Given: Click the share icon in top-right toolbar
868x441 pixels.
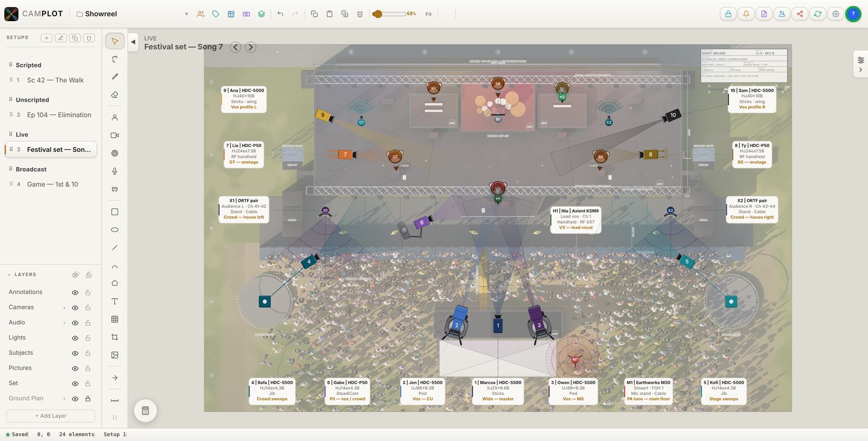Looking at the screenshot, I should pyautogui.click(x=800, y=14).
